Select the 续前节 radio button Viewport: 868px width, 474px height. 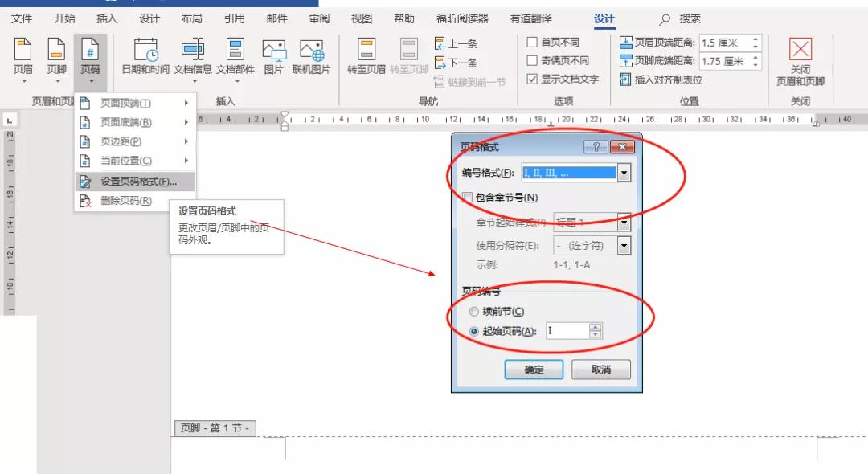coord(473,311)
